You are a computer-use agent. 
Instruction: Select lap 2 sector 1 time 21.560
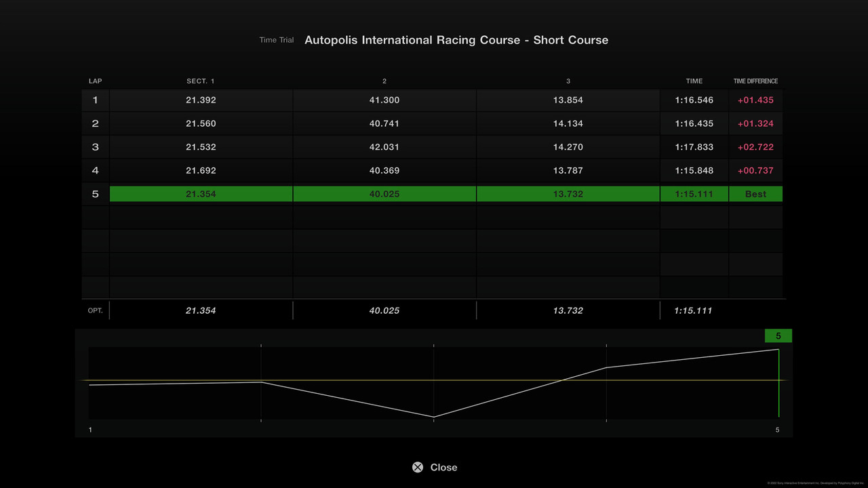pos(201,123)
